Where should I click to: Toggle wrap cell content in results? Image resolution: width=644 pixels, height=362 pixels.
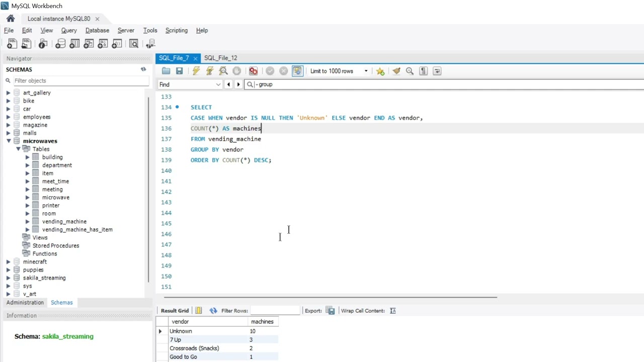pyautogui.click(x=393, y=311)
